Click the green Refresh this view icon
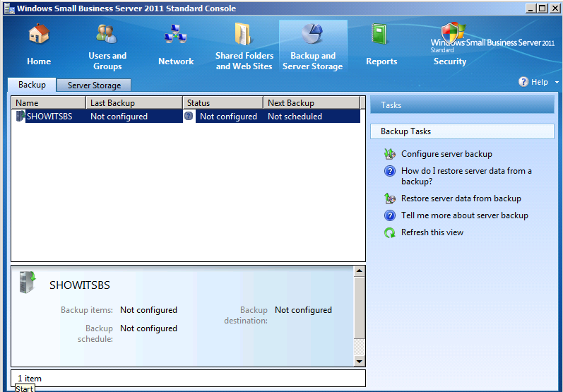563x392 pixels. [389, 232]
